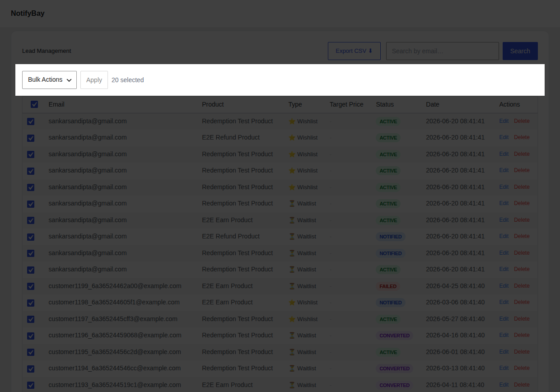Uncheck the customer1197 row checkbox
This screenshot has height=392, width=560.
tap(31, 319)
